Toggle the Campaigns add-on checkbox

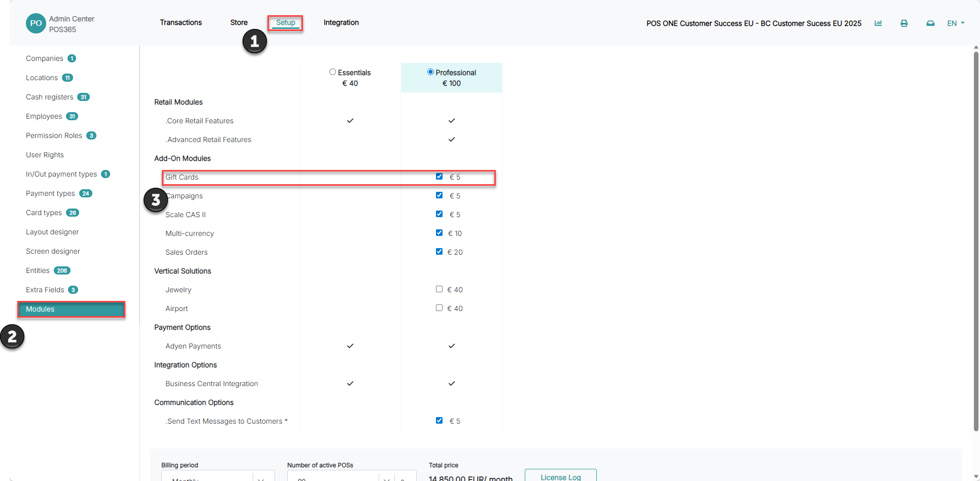(x=439, y=195)
